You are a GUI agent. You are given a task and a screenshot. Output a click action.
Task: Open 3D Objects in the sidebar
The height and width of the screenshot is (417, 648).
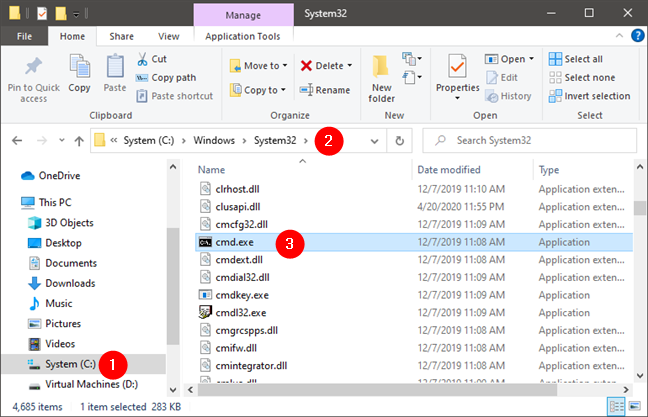pos(60,223)
